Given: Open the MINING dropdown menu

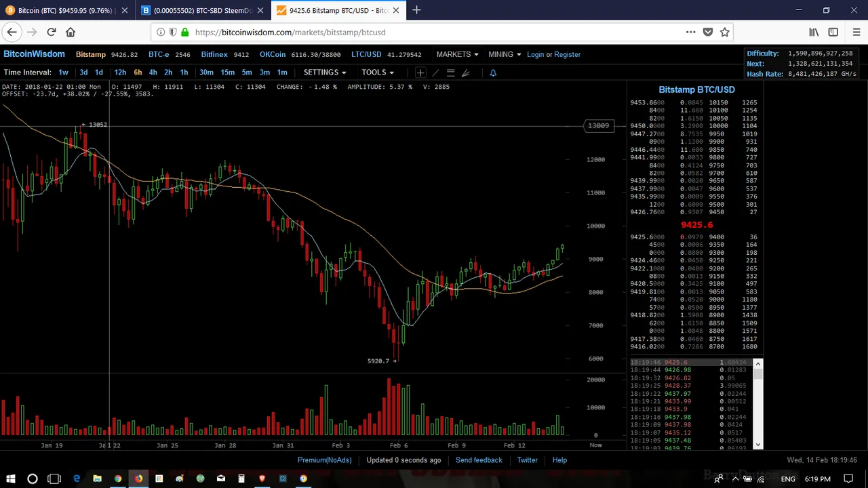Looking at the screenshot, I should click(x=505, y=54).
